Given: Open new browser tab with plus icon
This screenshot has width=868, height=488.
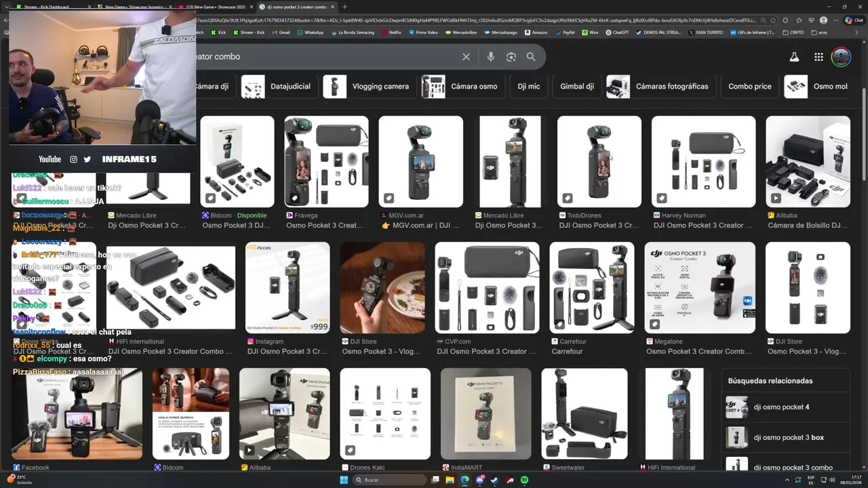Looking at the screenshot, I should (x=344, y=7).
